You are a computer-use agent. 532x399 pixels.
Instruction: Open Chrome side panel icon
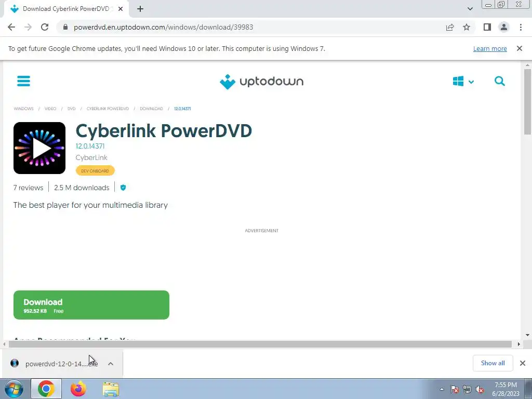pos(487,27)
